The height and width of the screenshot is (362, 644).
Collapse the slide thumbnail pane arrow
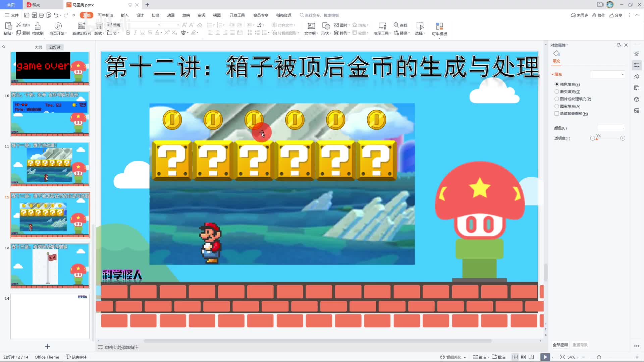(4, 47)
